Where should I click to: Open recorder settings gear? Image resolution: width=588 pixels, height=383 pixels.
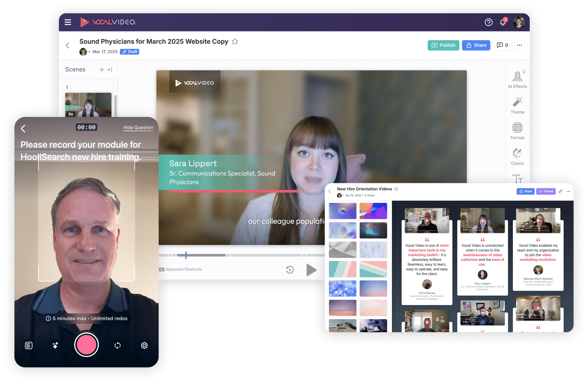tap(144, 345)
